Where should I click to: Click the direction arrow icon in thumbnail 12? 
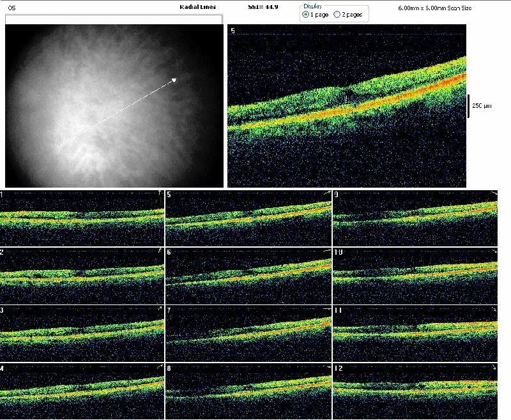click(493, 368)
